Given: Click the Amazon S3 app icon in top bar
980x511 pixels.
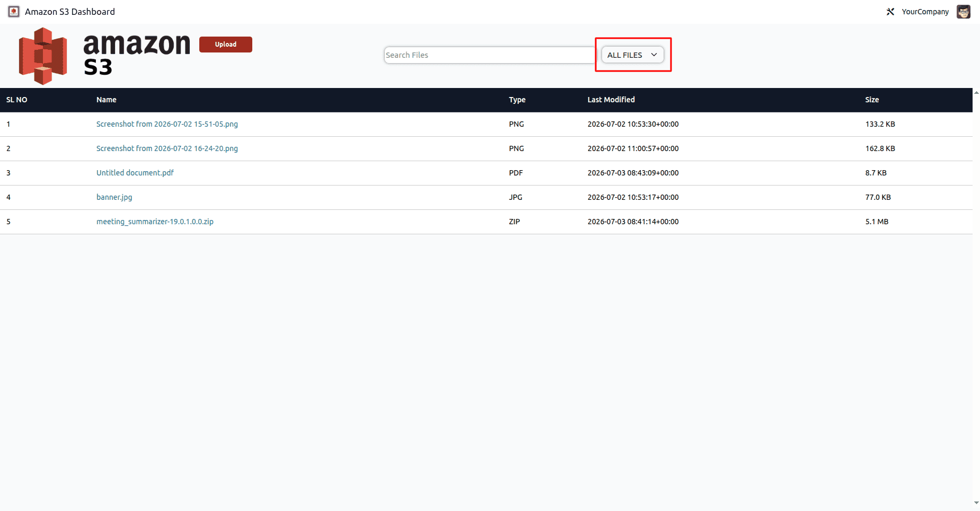Looking at the screenshot, I should (x=14, y=12).
